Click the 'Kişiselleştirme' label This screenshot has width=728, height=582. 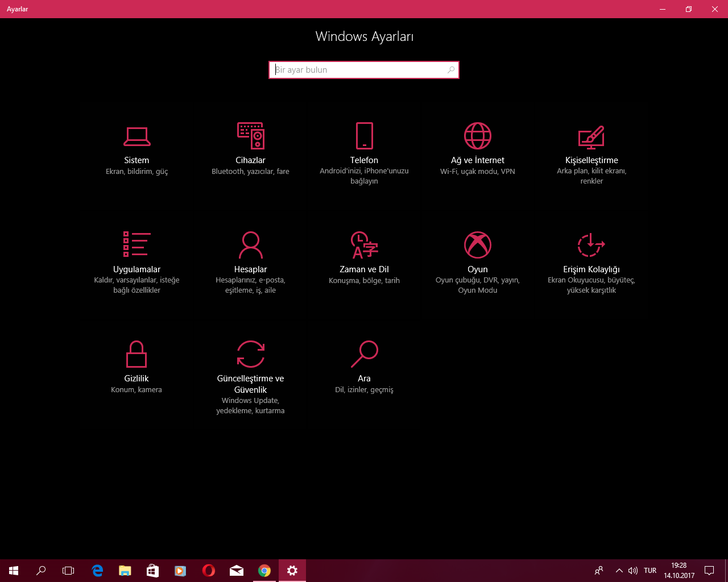pyautogui.click(x=591, y=160)
